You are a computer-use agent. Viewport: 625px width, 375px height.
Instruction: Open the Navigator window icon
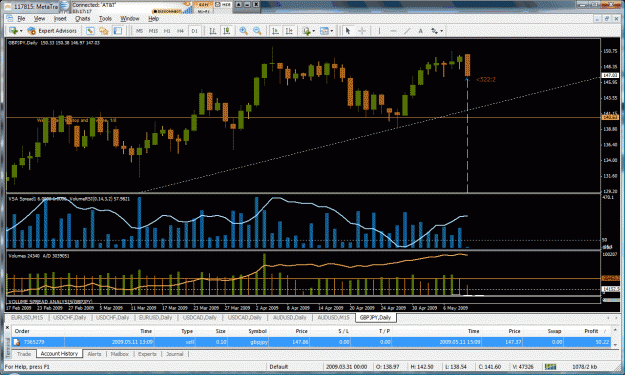point(104,31)
